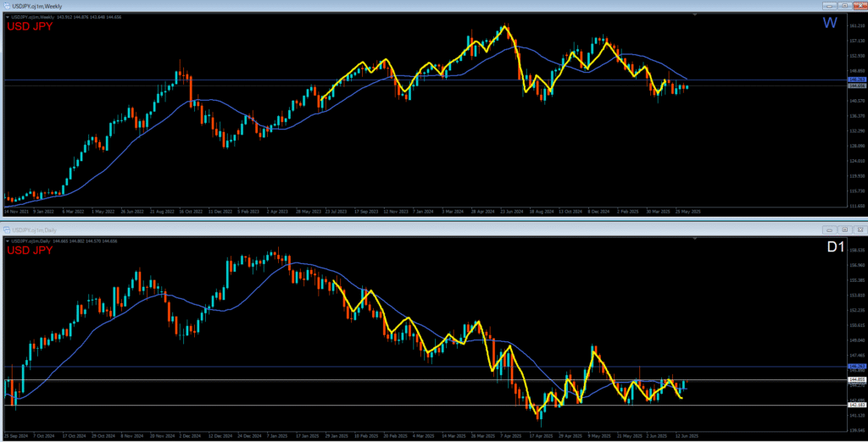Viewport: 868px width, 442px height.
Task: Minimize the Daily chart window
Action: (x=829, y=229)
